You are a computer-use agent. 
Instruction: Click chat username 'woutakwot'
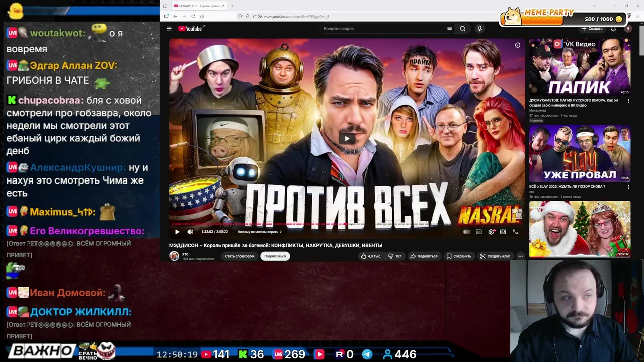pos(57,33)
